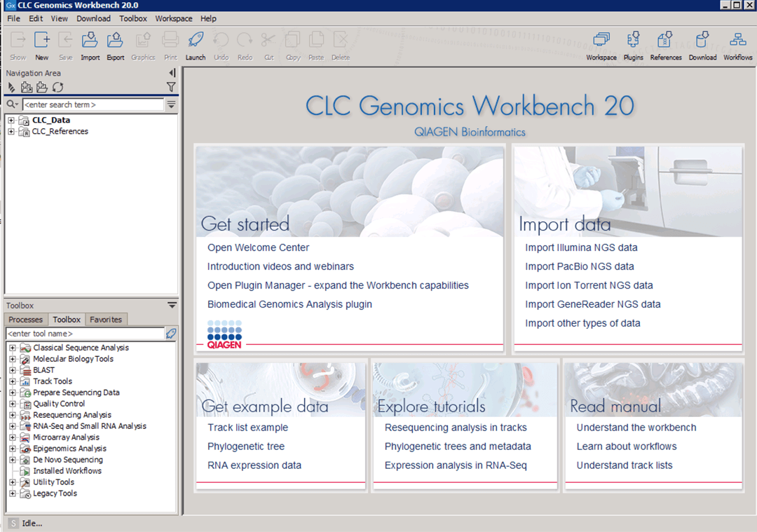Select the Launch tool in the toolbar

click(x=196, y=43)
